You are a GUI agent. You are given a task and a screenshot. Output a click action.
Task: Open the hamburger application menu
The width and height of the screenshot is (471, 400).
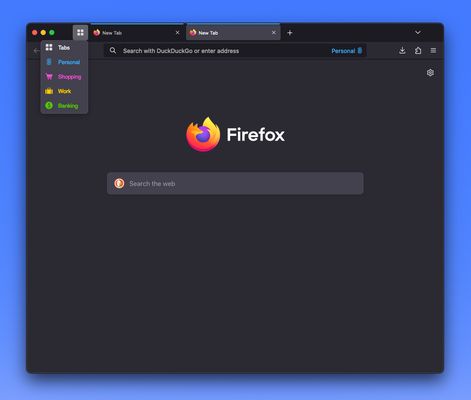coord(433,51)
